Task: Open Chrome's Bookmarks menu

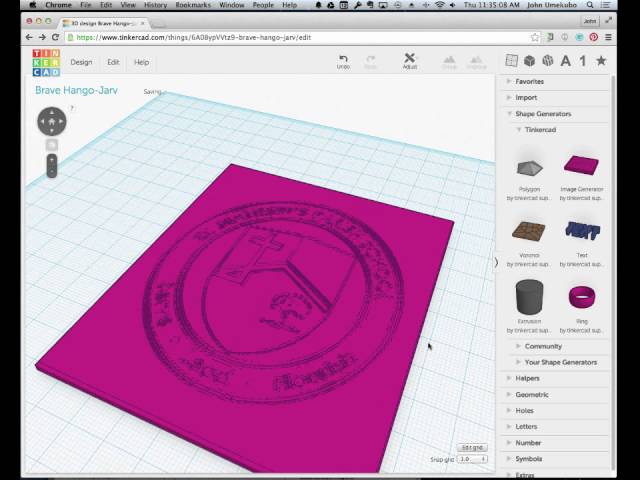Action: tap(193, 5)
